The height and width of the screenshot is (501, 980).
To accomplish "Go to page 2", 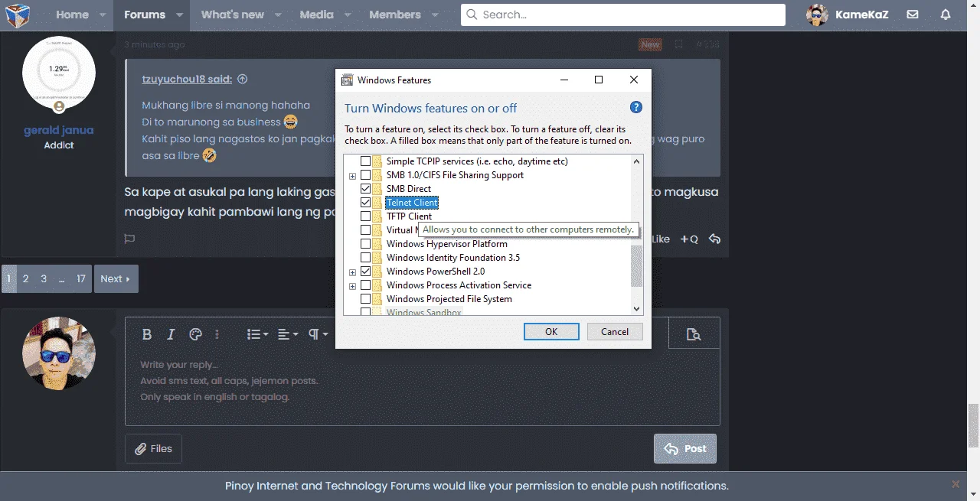I will click(25, 278).
